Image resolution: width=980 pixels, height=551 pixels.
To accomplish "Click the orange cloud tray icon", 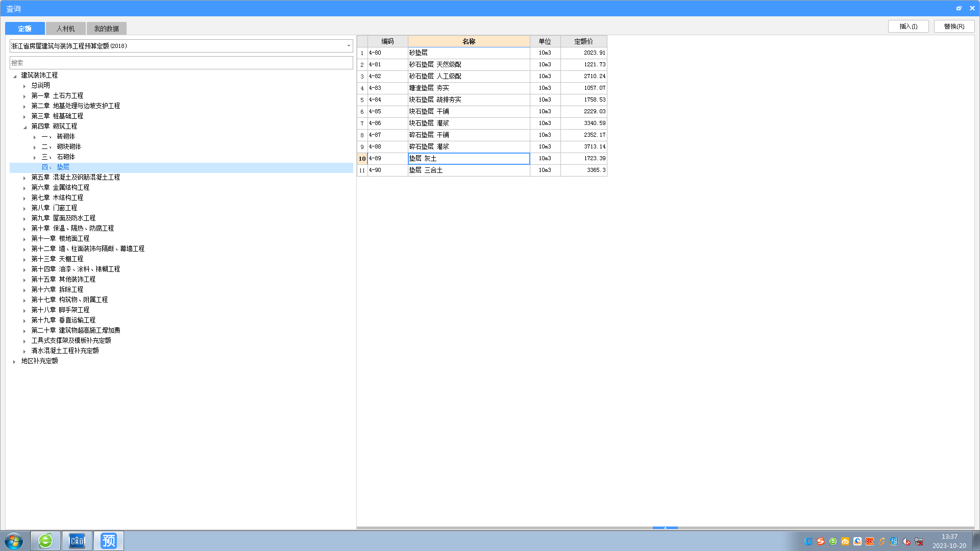I will pos(845,541).
